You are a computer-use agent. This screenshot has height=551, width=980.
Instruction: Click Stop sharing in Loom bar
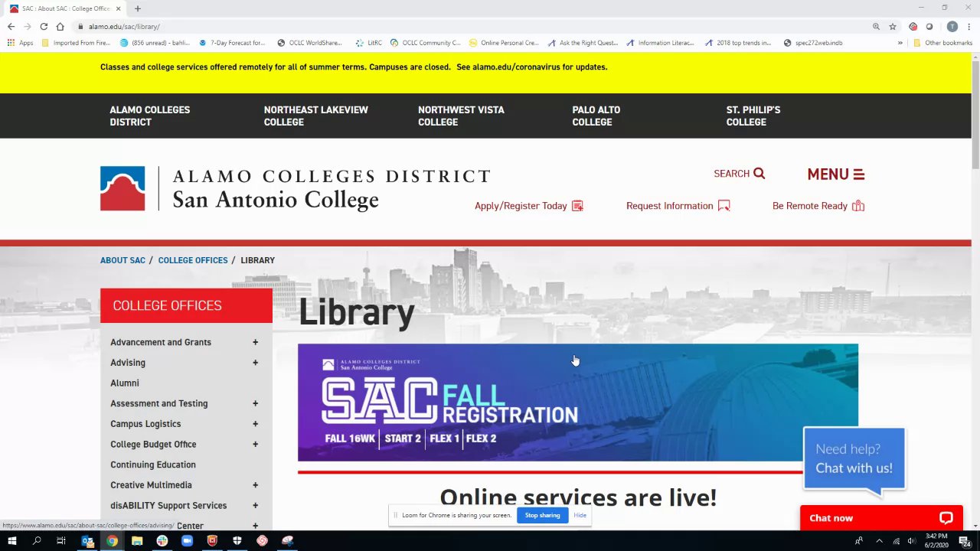542,515
